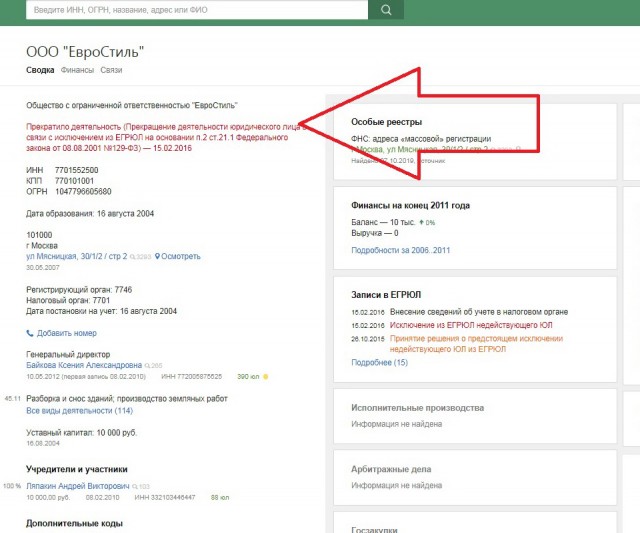
Task: Open founder Ляпакин Андрей Викторович profile
Action: (x=78, y=486)
